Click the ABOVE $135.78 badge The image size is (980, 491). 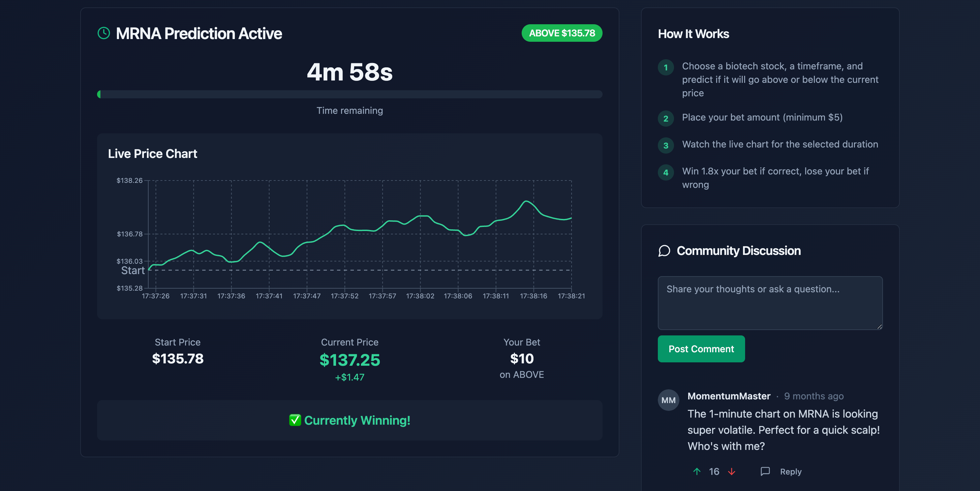[x=561, y=33]
